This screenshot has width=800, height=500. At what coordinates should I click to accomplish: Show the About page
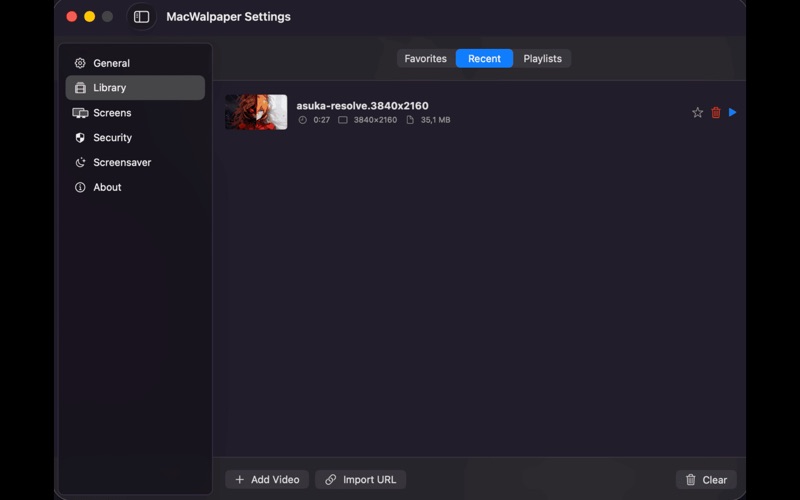tap(135, 187)
